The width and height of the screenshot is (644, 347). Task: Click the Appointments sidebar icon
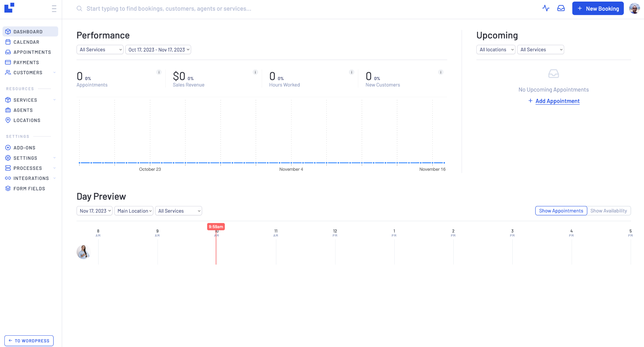8,52
